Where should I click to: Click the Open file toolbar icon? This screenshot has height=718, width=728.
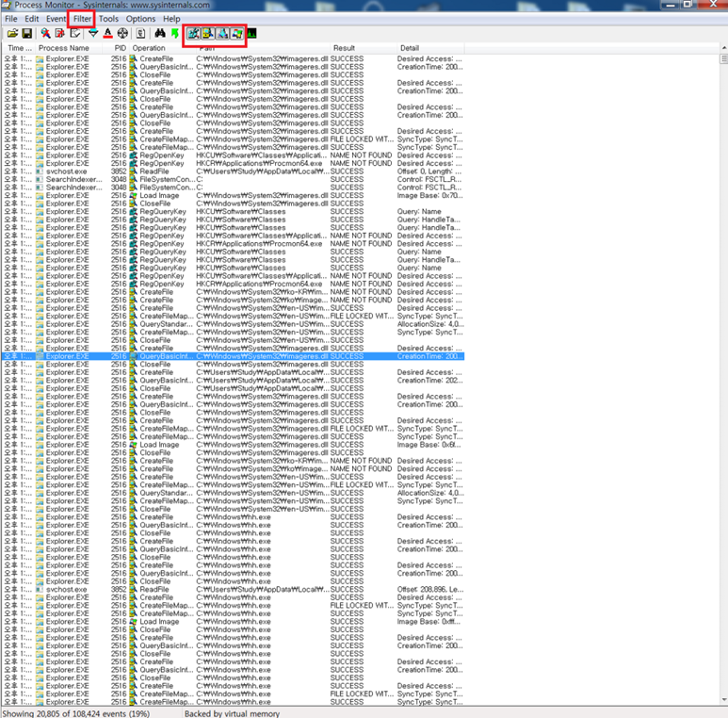(x=12, y=33)
